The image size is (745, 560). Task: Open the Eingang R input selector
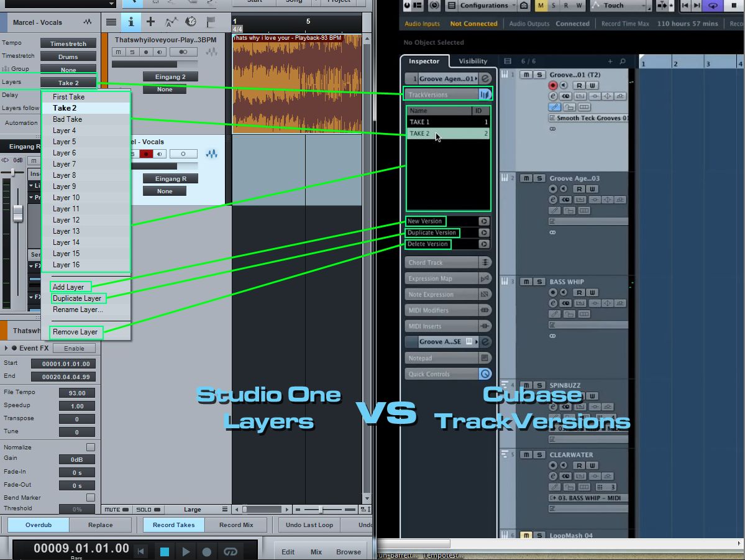(x=171, y=179)
